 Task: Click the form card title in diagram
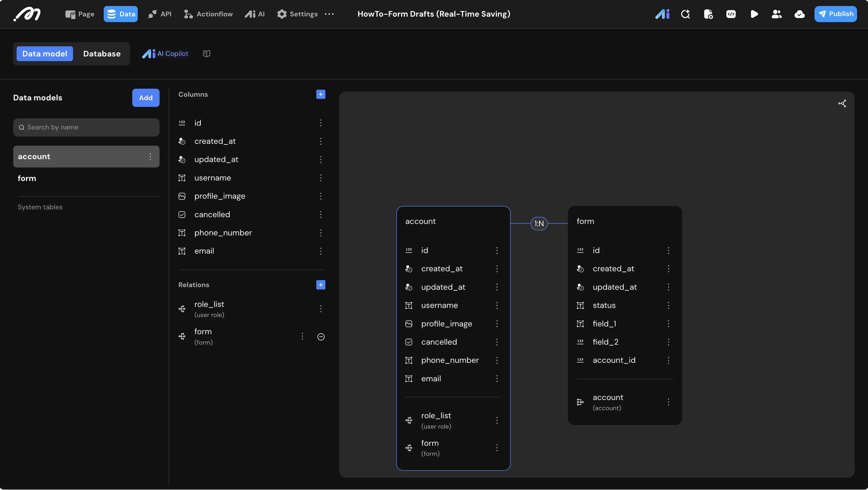point(585,221)
